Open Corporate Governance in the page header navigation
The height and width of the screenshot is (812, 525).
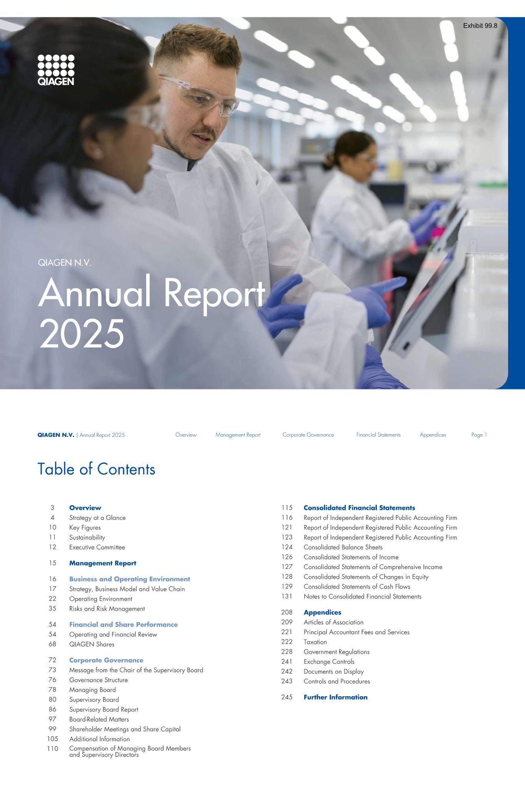click(308, 435)
